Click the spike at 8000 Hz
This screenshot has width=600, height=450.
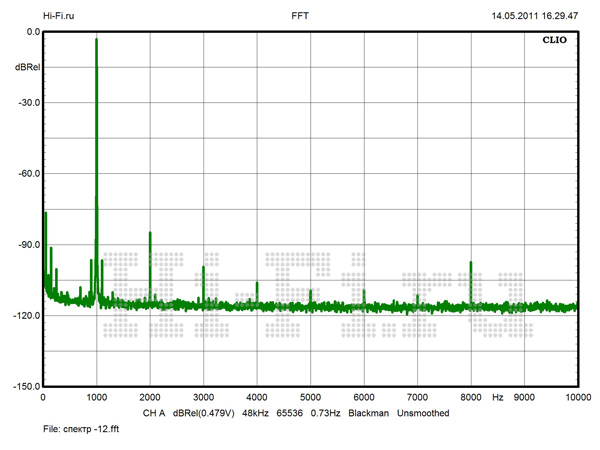(x=470, y=263)
